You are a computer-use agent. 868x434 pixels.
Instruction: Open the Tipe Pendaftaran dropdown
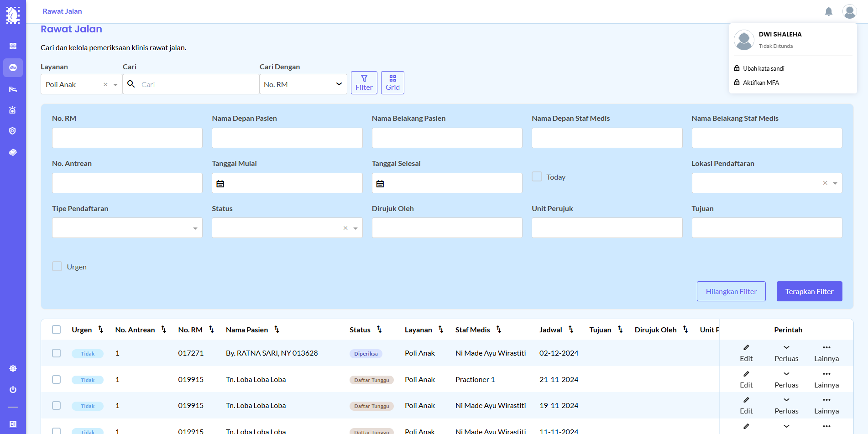pyautogui.click(x=127, y=228)
